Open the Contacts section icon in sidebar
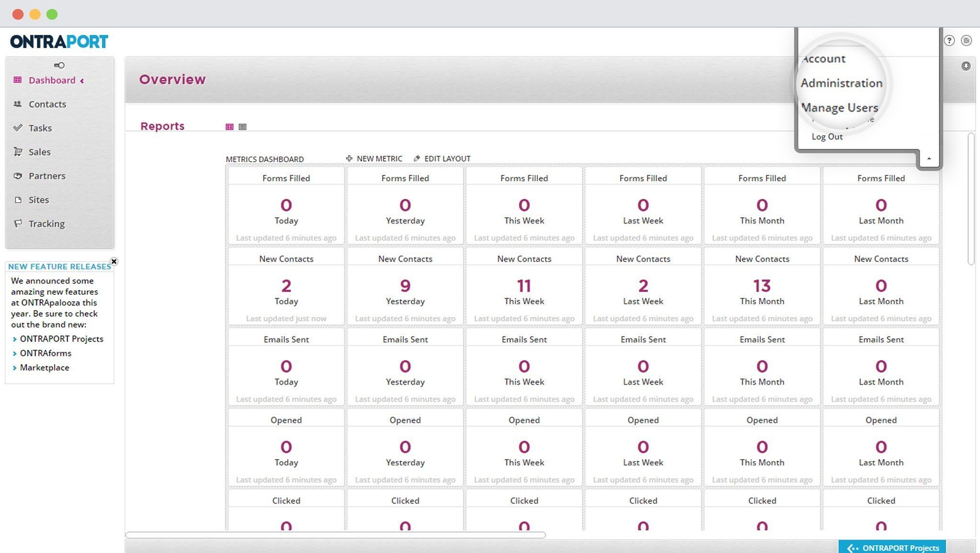The height and width of the screenshot is (553, 980). click(18, 104)
